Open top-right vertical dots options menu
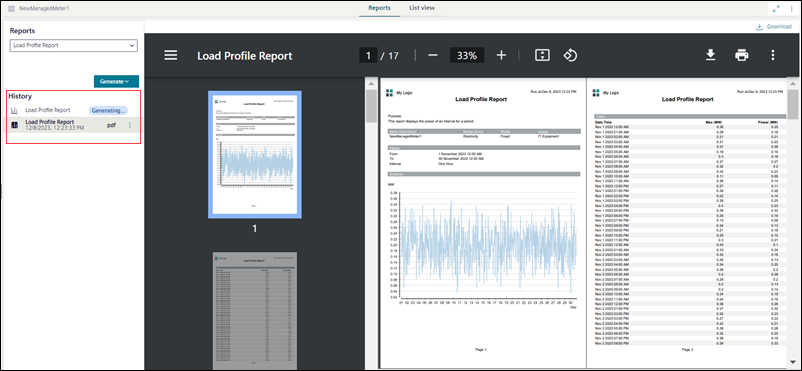This screenshot has width=802, height=371. click(x=791, y=9)
